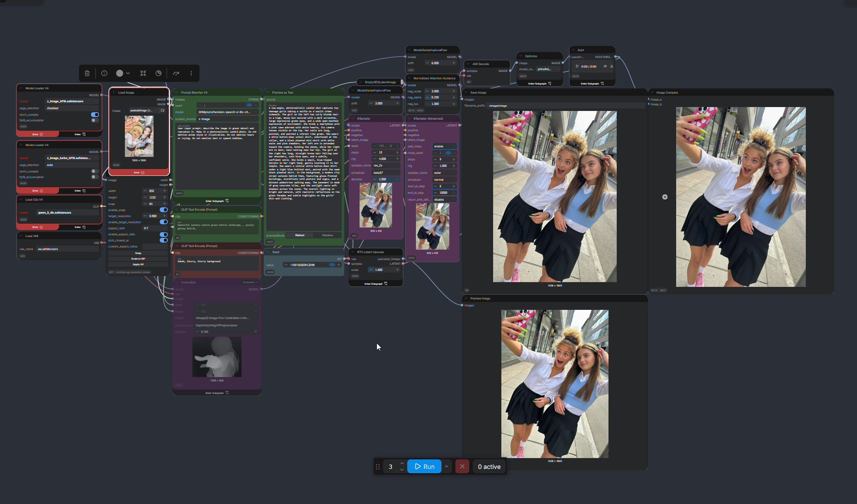
Task: Click the bypass node icon in toolbar
Action: pos(159,73)
